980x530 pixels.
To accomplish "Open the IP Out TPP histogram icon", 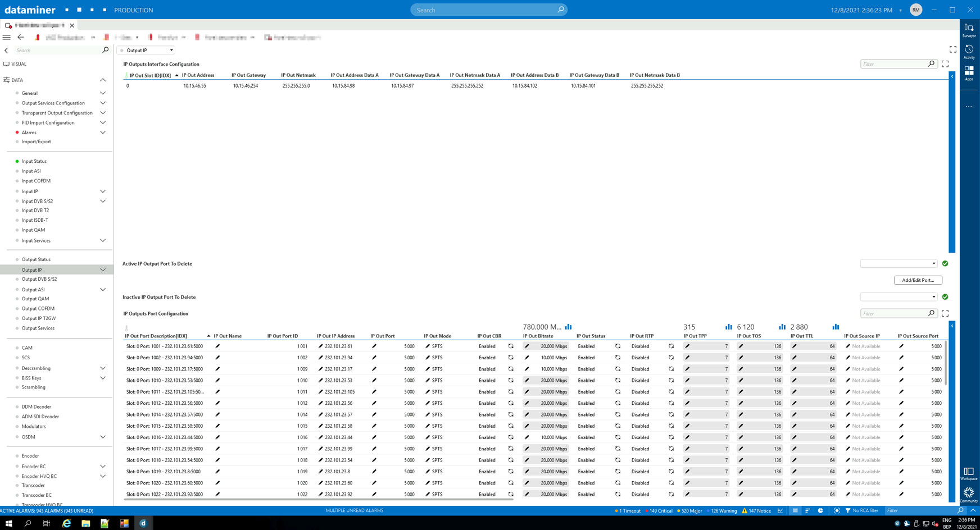I will [x=729, y=327].
